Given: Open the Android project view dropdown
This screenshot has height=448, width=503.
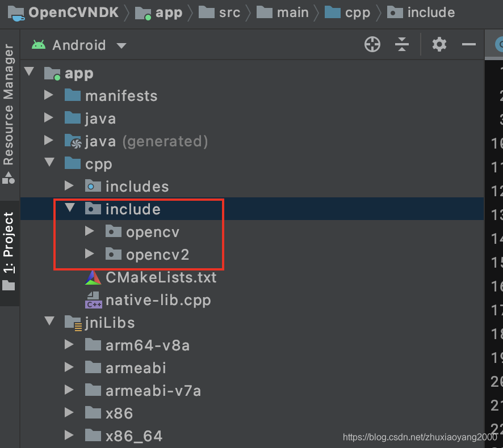Looking at the screenshot, I should pyautogui.click(x=121, y=46).
